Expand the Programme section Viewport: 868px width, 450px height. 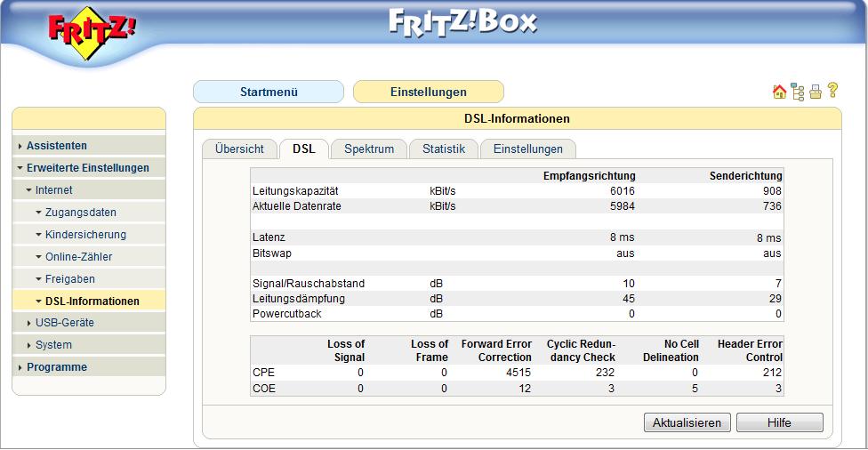(x=57, y=367)
